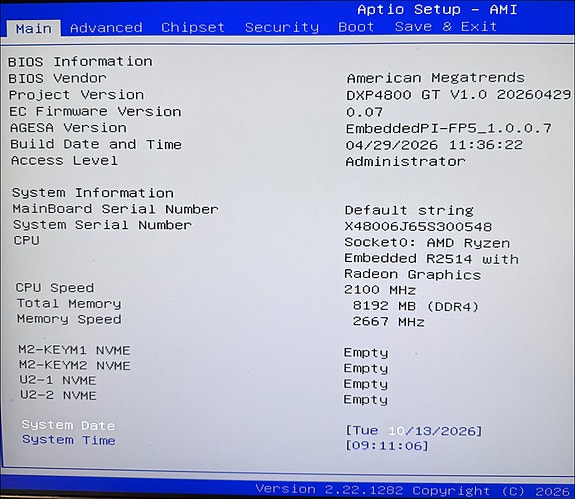Click the X48006J65S300548 serial value
This screenshot has height=499, width=575.
tap(418, 227)
